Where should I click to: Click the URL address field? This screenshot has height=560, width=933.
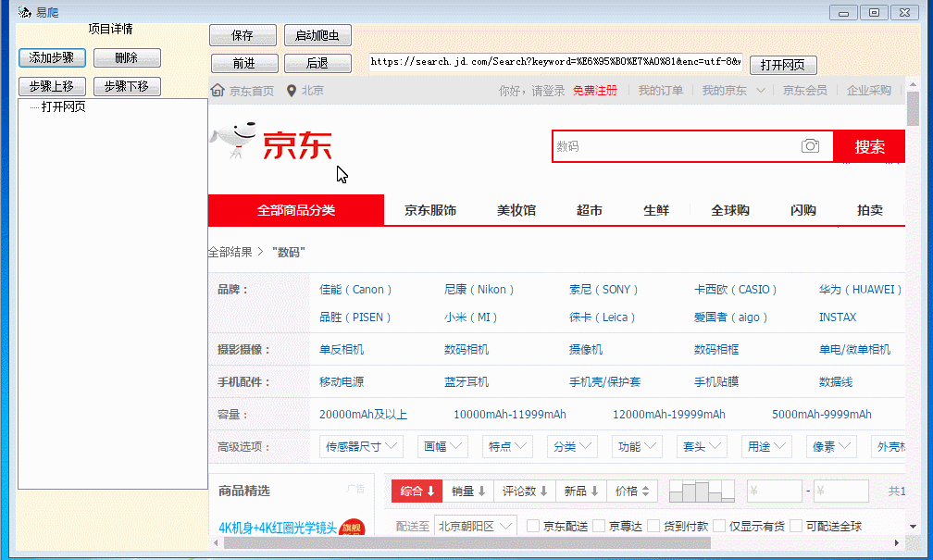[555, 62]
